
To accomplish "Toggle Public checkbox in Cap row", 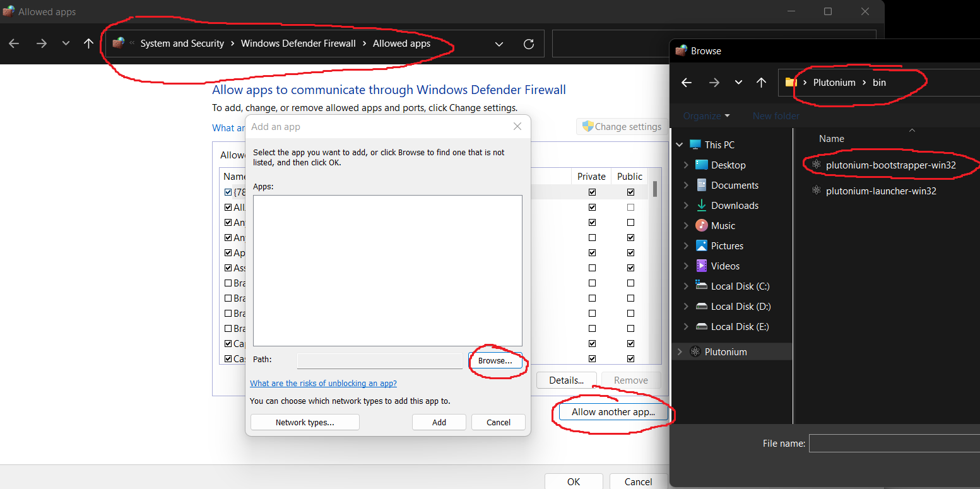I will point(630,343).
